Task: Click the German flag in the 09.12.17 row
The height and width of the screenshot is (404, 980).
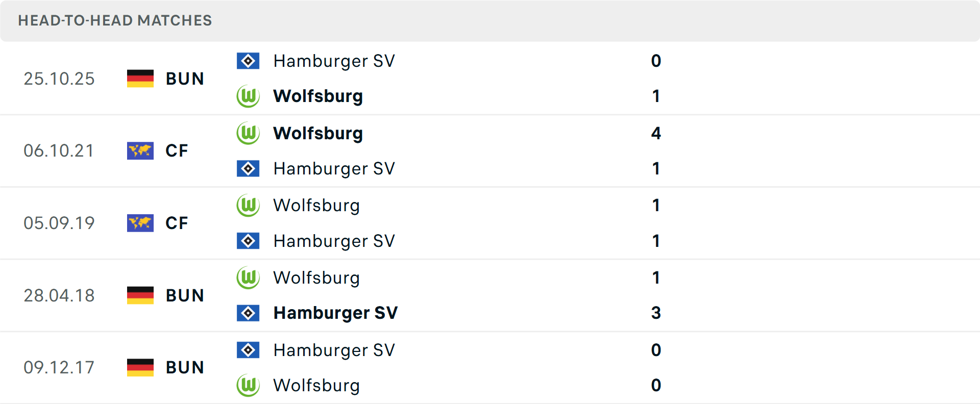Action: click(140, 367)
